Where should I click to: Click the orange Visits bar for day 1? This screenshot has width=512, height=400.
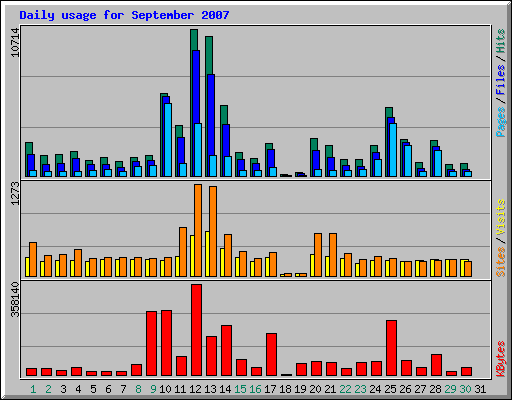(33, 259)
